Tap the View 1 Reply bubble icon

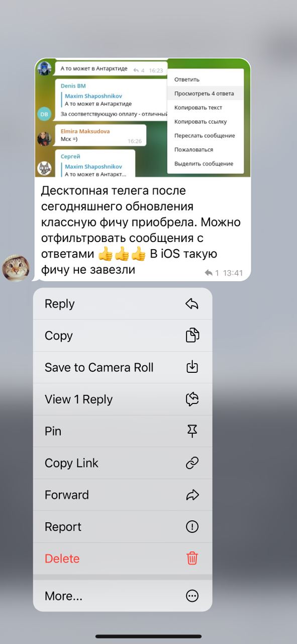192,399
